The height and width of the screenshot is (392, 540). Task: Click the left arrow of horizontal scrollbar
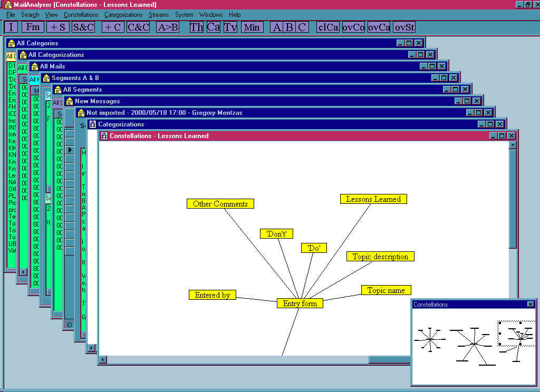[103, 360]
